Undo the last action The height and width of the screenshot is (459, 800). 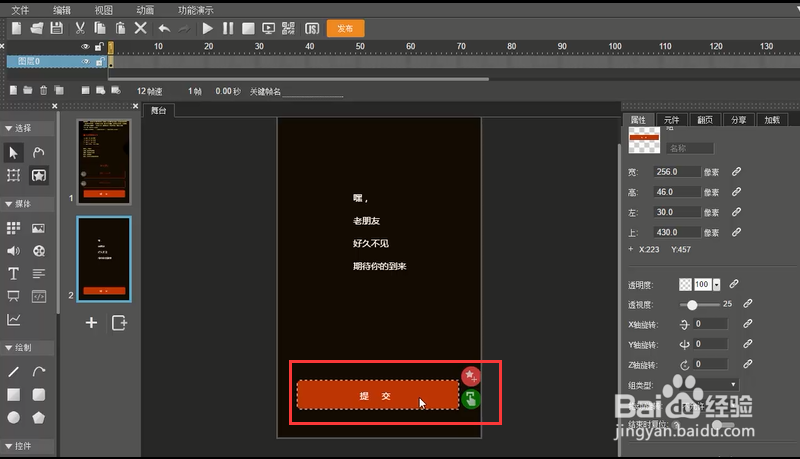click(x=164, y=29)
